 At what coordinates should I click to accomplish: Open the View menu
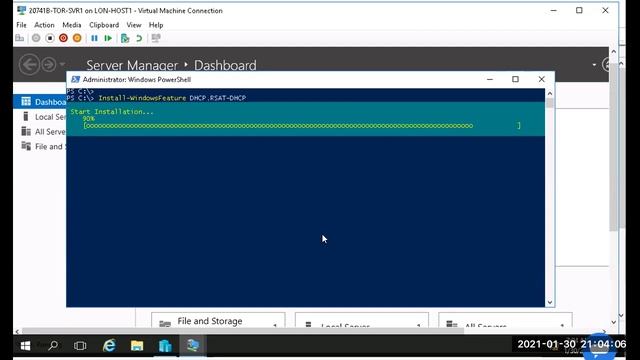pos(133,25)
